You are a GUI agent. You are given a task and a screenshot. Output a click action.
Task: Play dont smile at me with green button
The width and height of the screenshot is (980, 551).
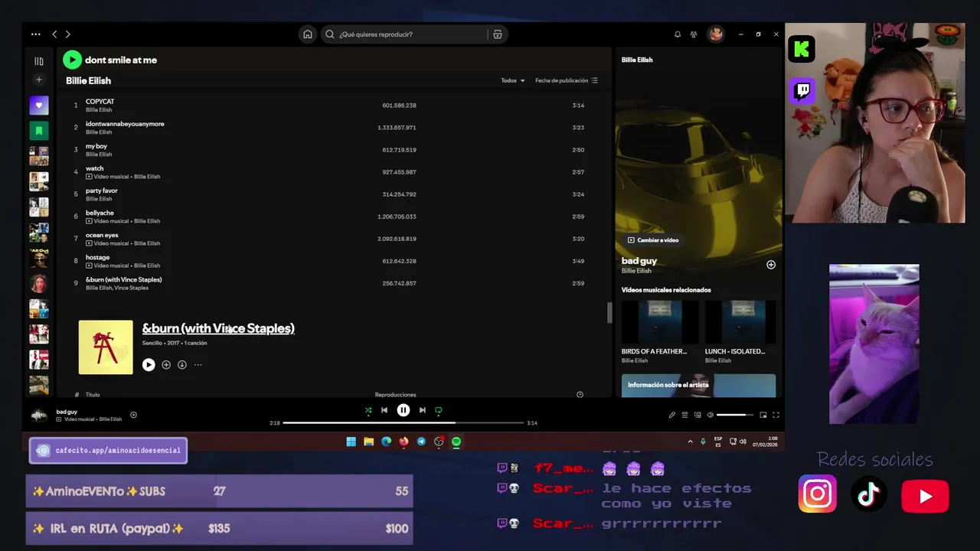point(72,60)
